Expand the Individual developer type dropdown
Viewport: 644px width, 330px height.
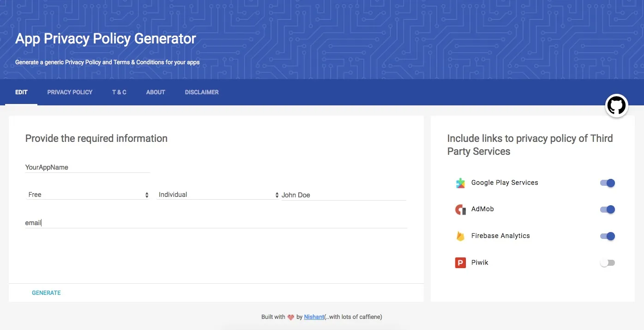click(x=217, y=194)
